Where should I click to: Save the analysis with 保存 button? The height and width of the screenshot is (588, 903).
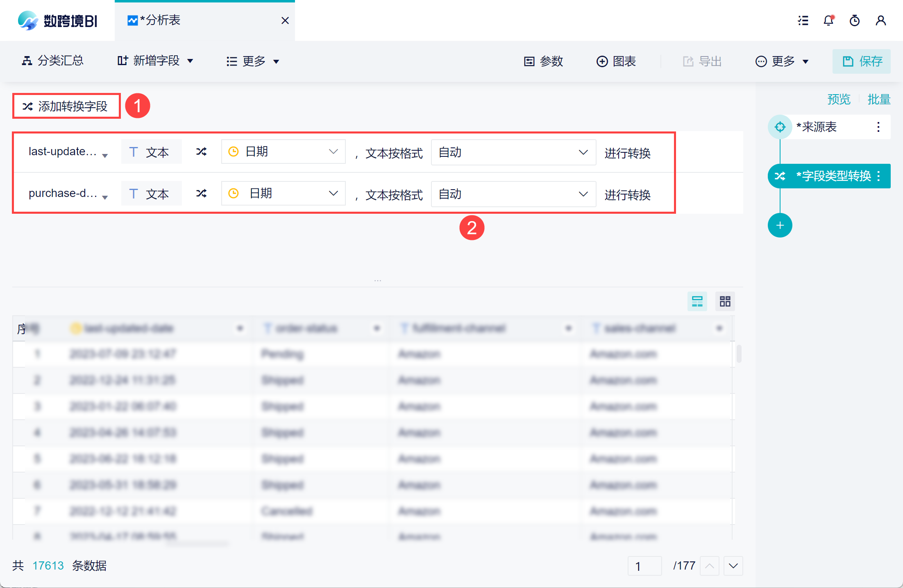(861, 61)
